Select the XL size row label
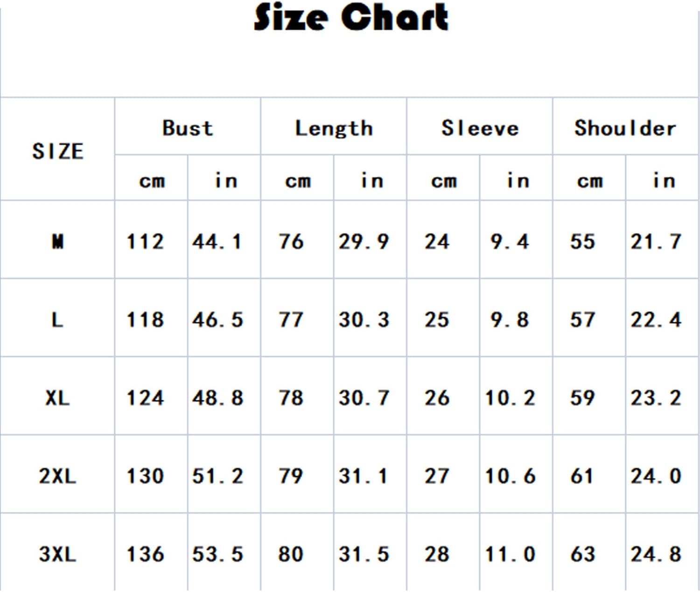This screenshot has width=700, height=592. click(x=57, y=398)
